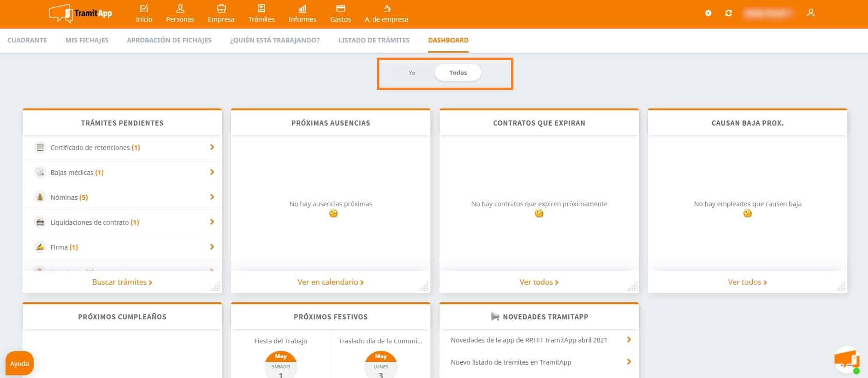This screenshot has width=868, height=378.
Task: Click resize handle of Trámites Pendientes card
Action: [215, 287]
